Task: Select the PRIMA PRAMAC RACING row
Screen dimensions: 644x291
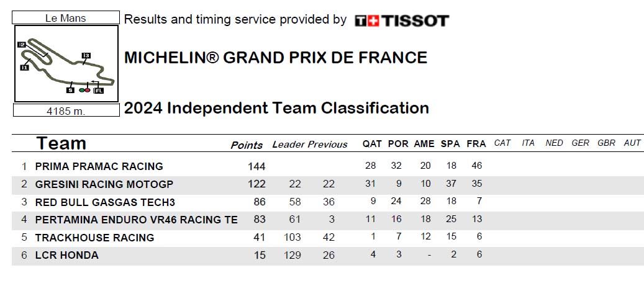Action: click(x=328, y=166)
